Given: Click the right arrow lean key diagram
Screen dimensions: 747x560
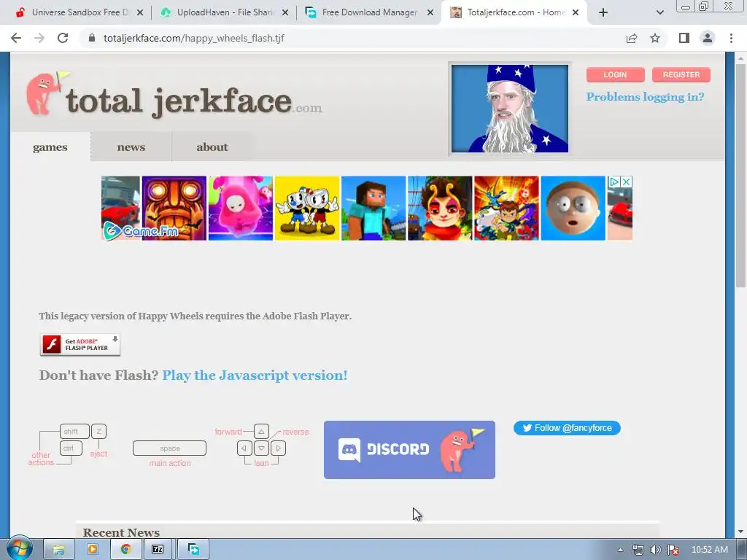Looking at the screenshot, I should [x=278, y=448].
